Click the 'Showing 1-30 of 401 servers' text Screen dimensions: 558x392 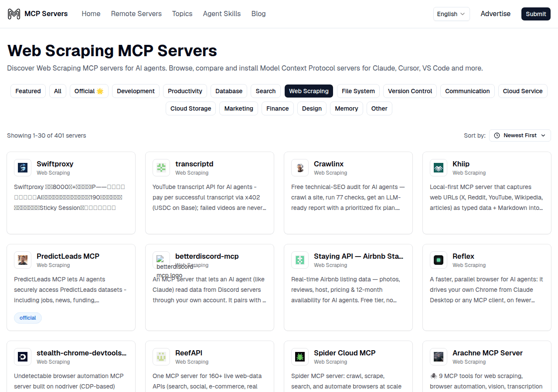click(x=47, y=135)
